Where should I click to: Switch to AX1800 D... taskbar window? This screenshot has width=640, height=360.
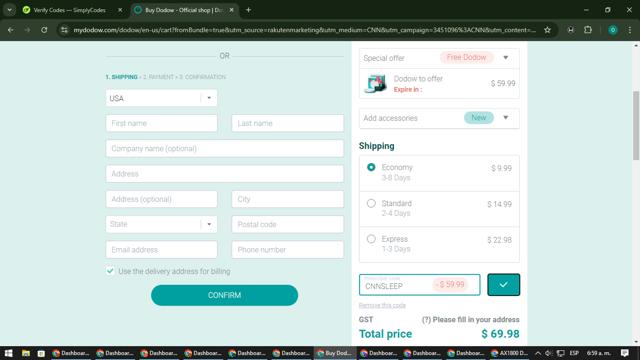[509, 353]
